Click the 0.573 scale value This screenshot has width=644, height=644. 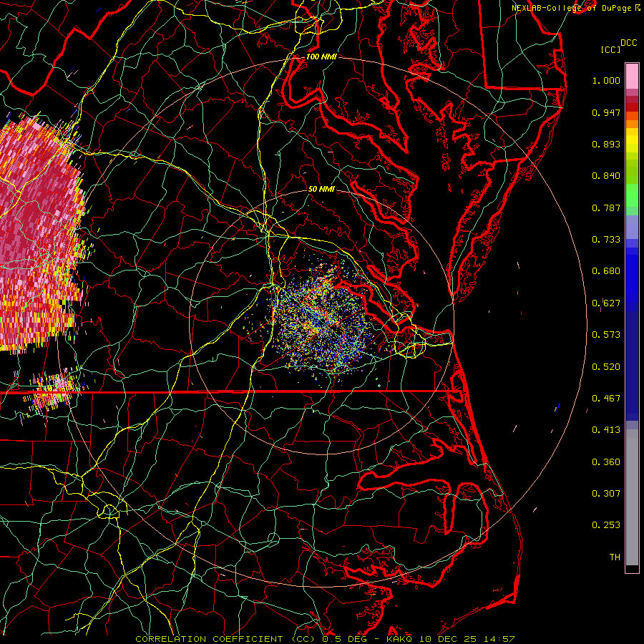(606, 335)
